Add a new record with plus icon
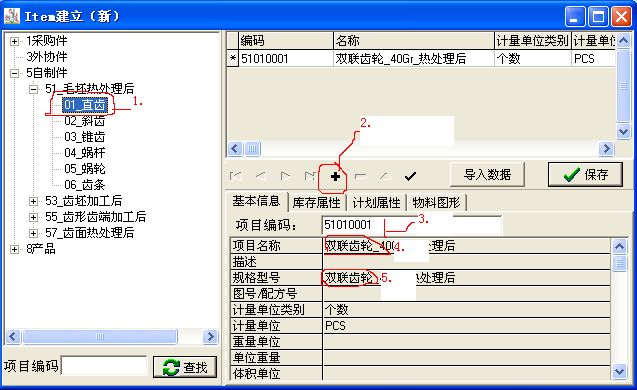Screen dimensions: 637x390 (x=335, y=176)
